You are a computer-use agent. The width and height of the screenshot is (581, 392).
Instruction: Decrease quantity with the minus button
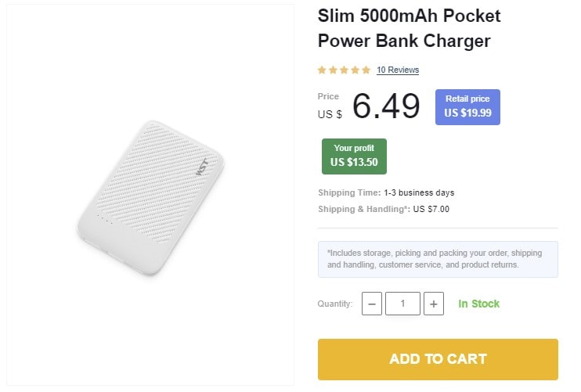tap(372, 304)
